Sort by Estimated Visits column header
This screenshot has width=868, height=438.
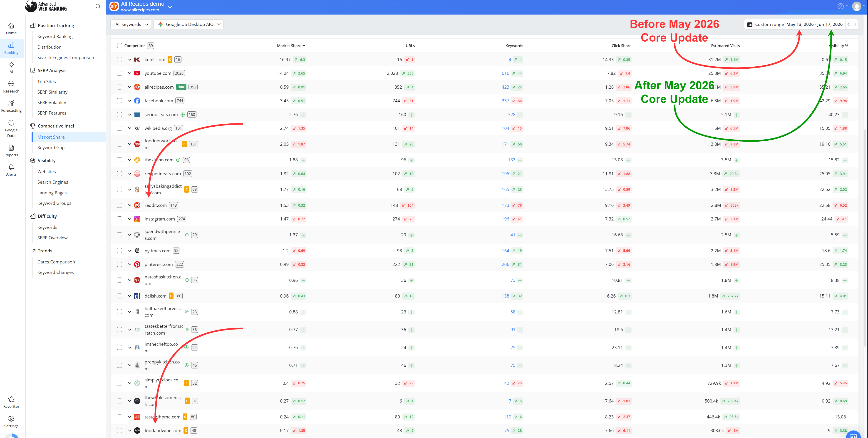click(x=725, y=46)
